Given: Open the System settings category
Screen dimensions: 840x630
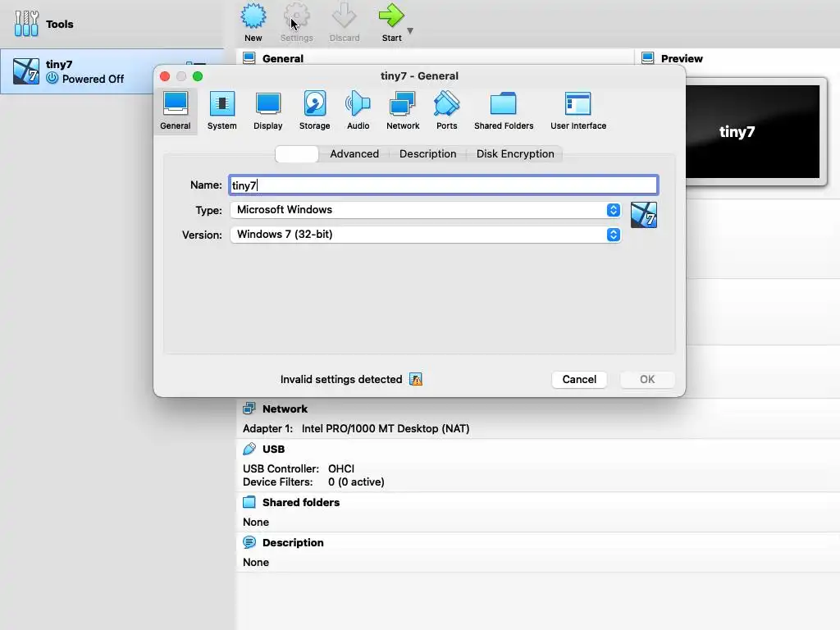Looking at the screenshot, I should point(221,111).
